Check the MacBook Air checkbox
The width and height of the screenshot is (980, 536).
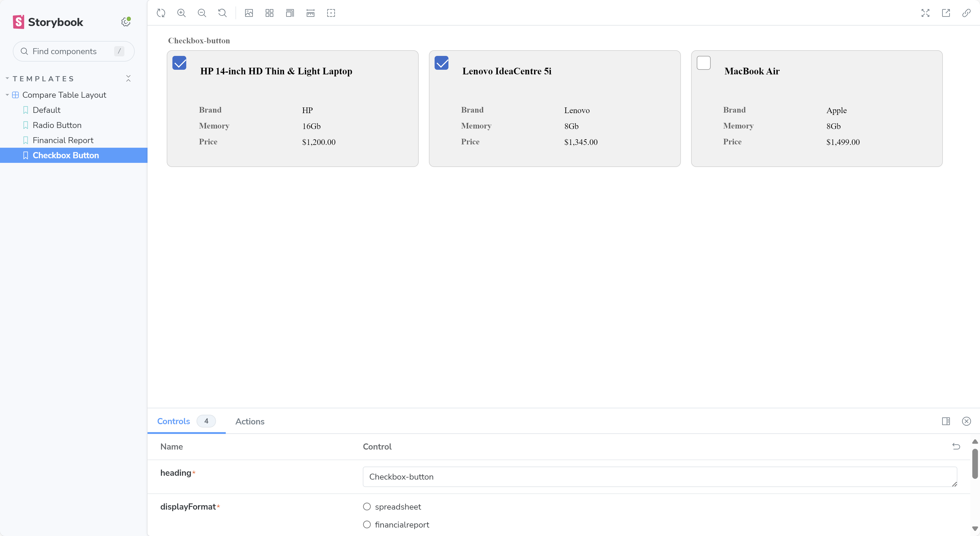click(x=703, y=63)
